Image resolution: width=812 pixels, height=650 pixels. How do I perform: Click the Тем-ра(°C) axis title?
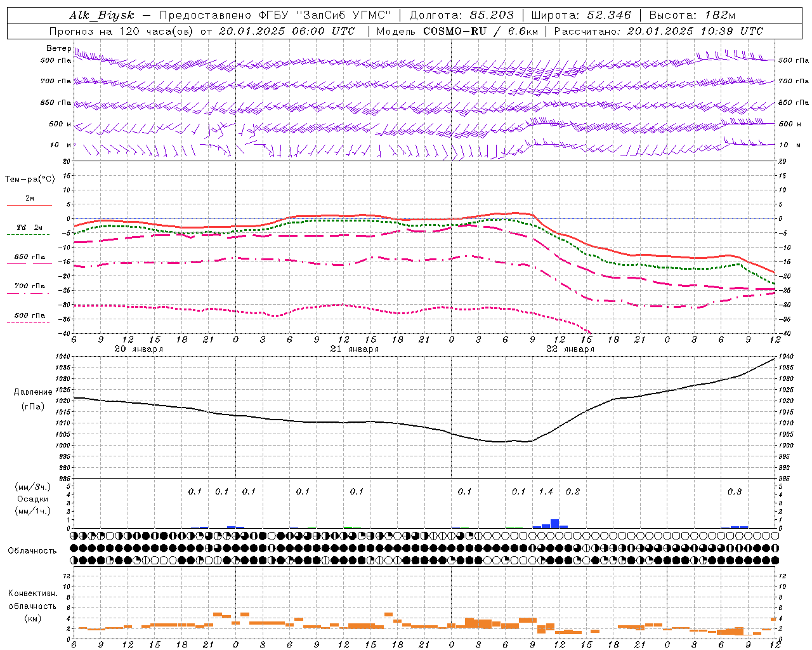click(x=30, y=180)
